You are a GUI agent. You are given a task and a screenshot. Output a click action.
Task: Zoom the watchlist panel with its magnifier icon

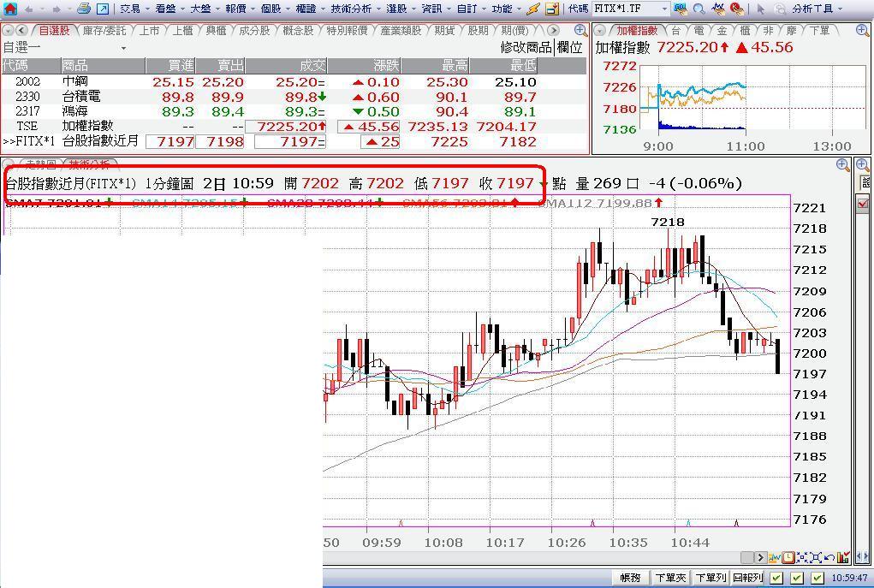pyautogui.click(x=580, y=30)
